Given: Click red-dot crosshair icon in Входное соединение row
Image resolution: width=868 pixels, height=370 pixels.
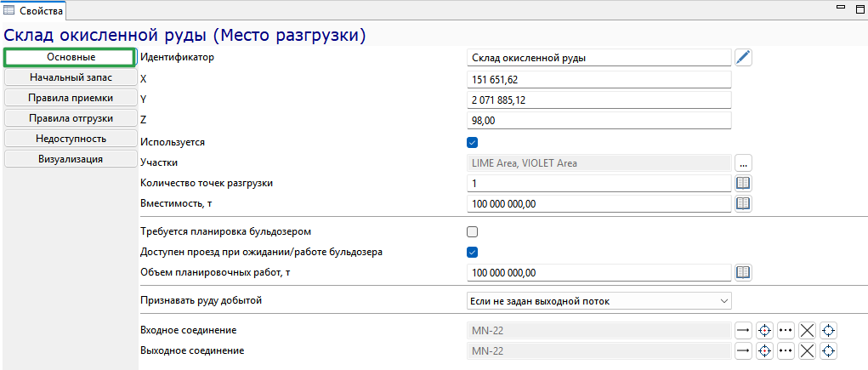Looking at the screenshot, I should (x=764, y=331).
